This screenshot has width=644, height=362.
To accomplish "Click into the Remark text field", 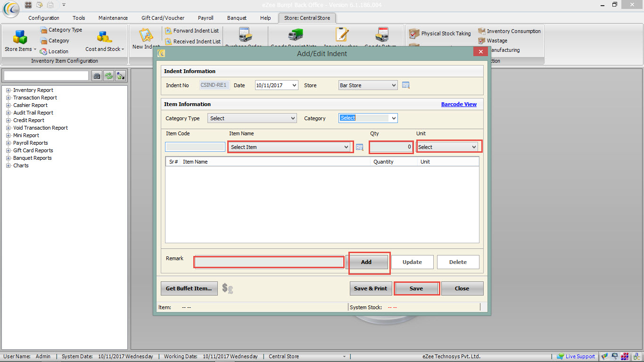I will coord(269,262).
